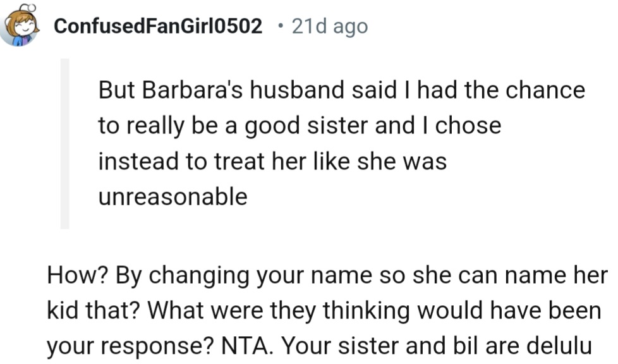The image size is (618, 364).
Task: Click the "21d ago" timestamp
Action: coord(329,27)
